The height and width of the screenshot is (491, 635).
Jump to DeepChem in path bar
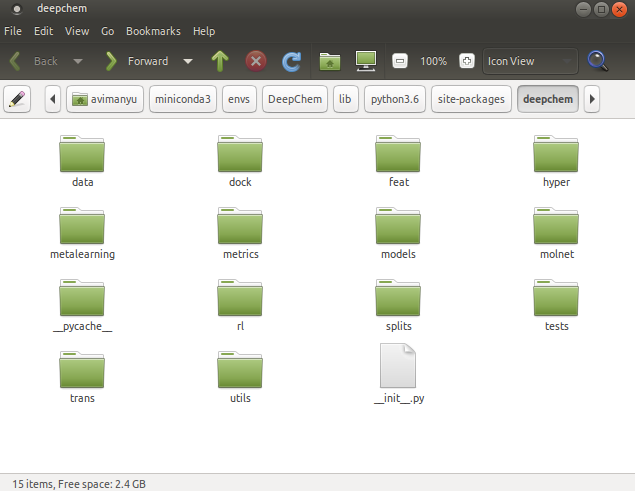295,99
